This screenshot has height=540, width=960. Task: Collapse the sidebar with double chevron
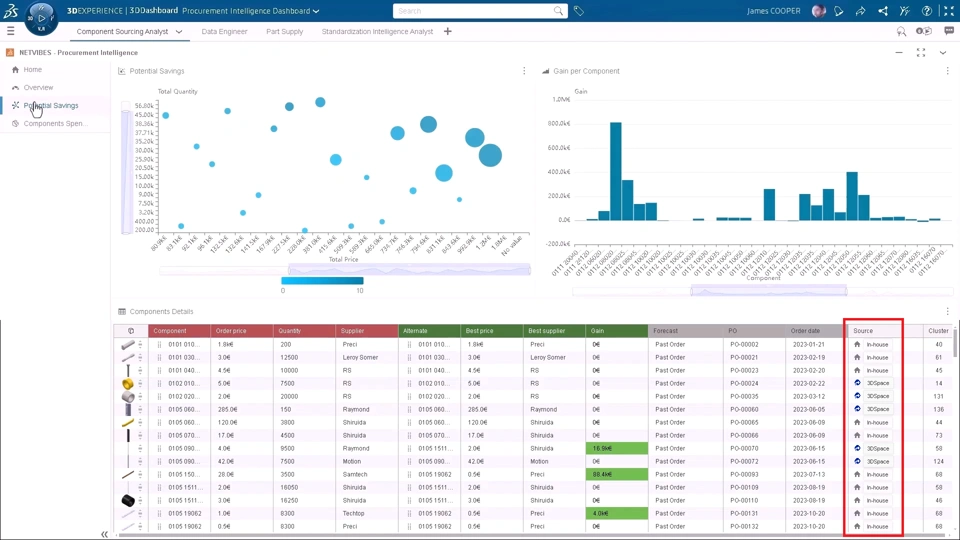[x=104, y=534]
